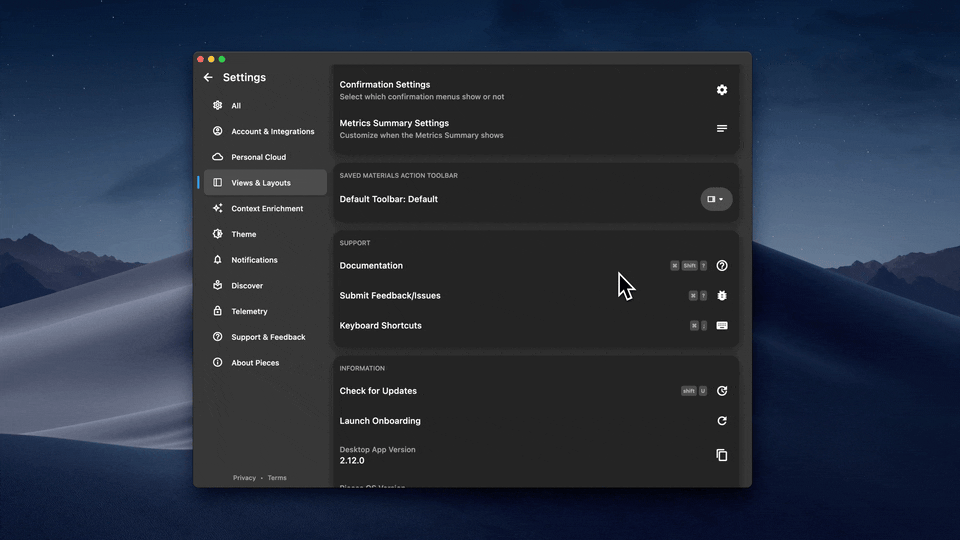Click the Context Enrichment sparkle icon
960x540 pixels.
[217, 208]
